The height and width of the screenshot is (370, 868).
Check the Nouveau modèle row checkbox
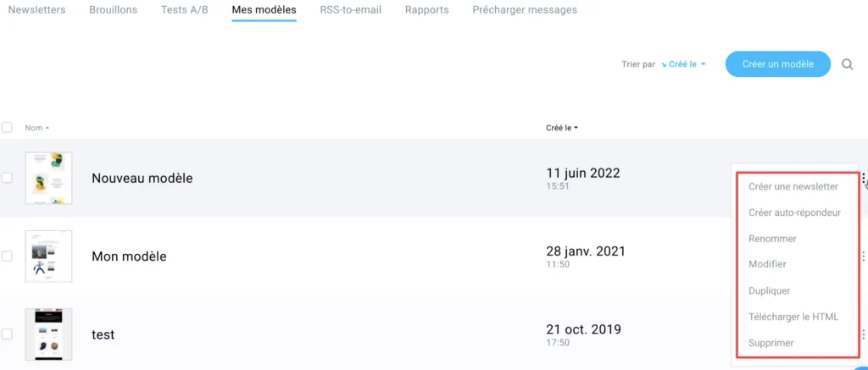[7, 178]
